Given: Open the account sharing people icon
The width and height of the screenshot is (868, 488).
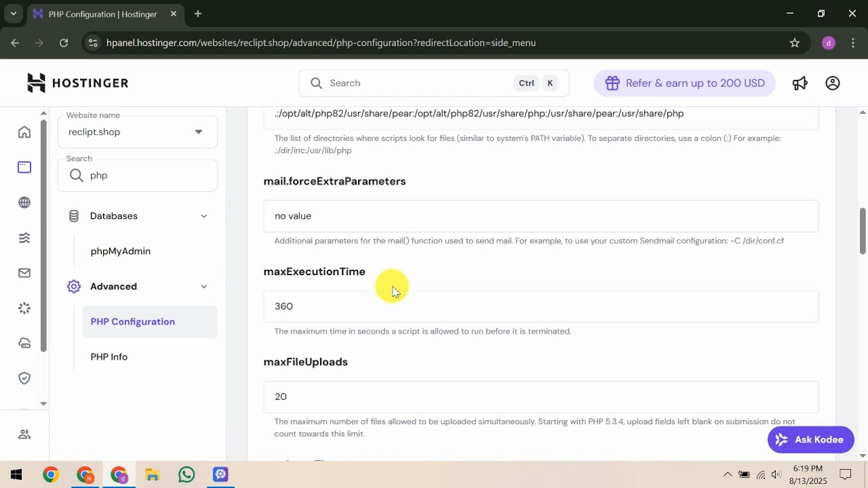Looking at the screenshot, I should click(x=24, y=434).
